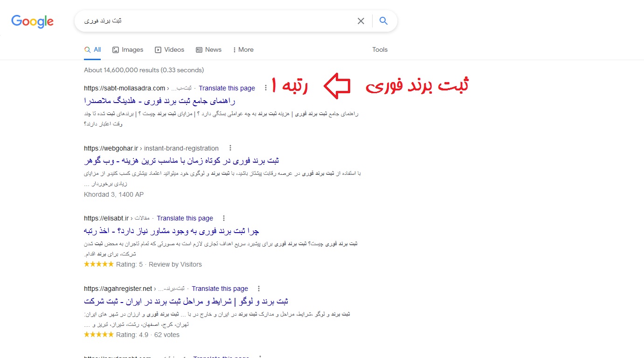Open options dots for sabt-mollasadra.com result
Image resolution: width=644 pixels, height=358 pixels.
tap(266, 88)
